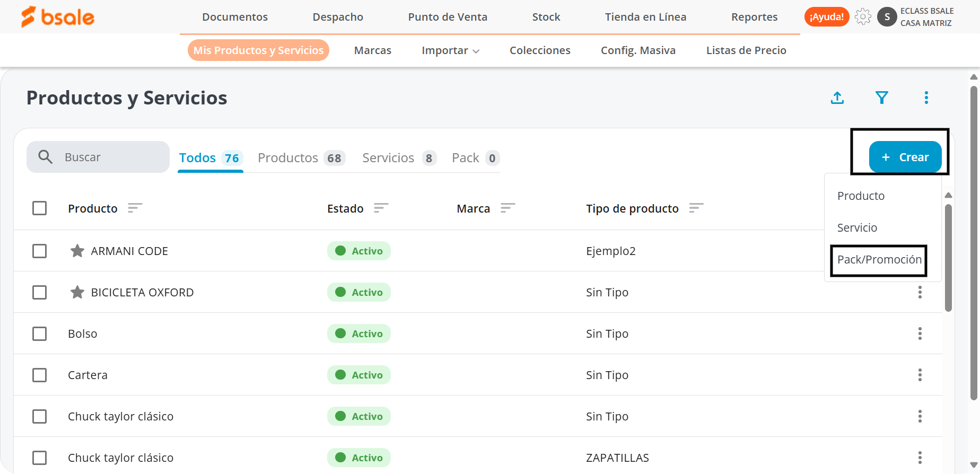
Task: Open the filter funnel icon
Action: [x=882, y=98]
